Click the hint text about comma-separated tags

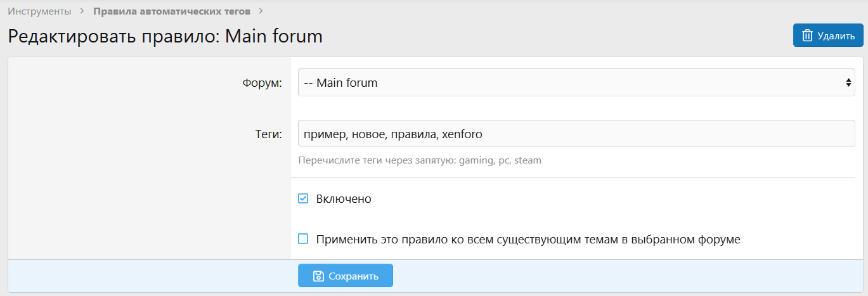pyautogui.click(x=420, y=160)
